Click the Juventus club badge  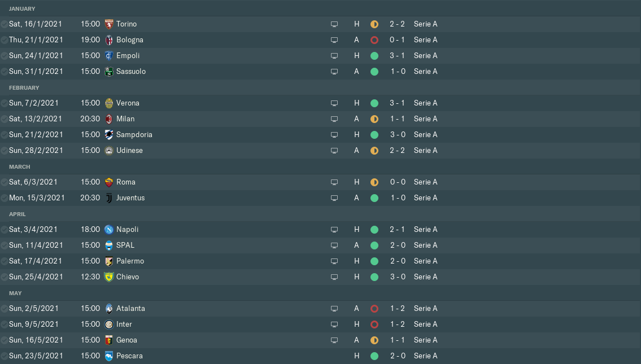(x=109, y=198)
